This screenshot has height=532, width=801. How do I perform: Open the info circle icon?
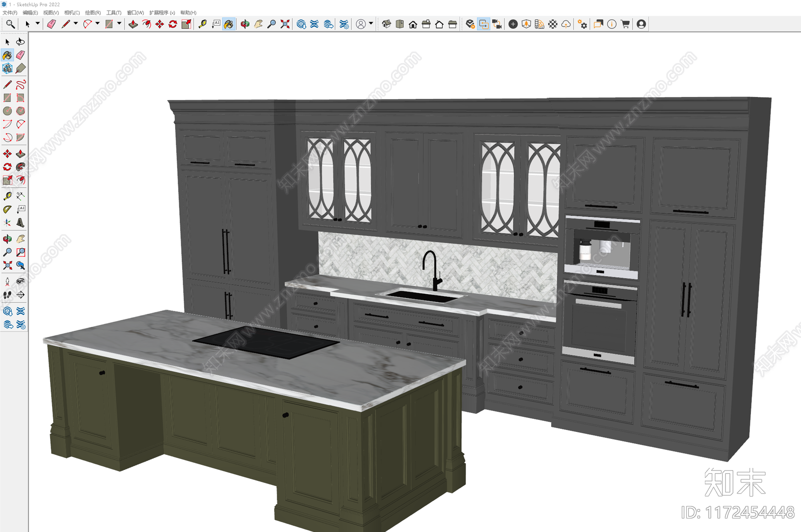pos(612,24)
